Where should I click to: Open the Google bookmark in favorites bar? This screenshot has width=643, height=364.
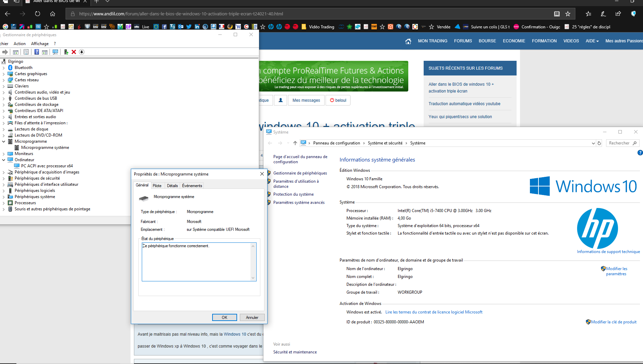[5, 27]
